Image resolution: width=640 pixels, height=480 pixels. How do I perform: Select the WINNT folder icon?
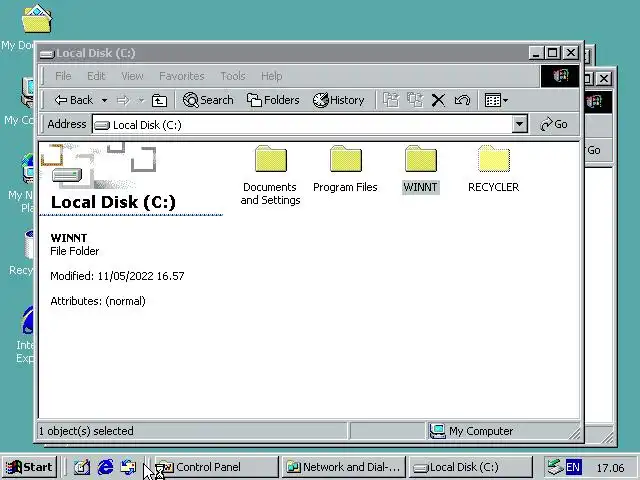click(x=421, y=159)
